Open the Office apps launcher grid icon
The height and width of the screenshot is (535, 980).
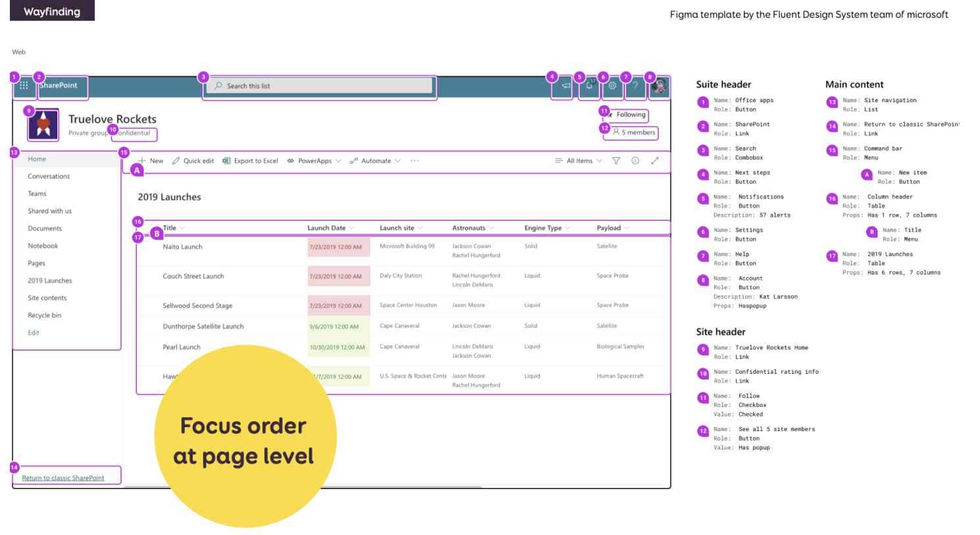click(24, 86)
